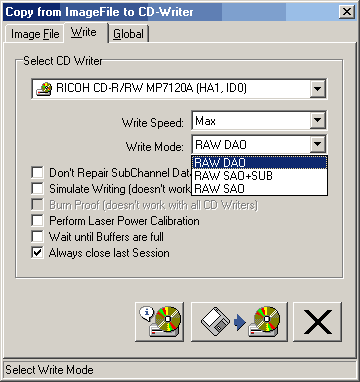Cancel the dialog with the X button
The height and width of the screenshot is (382, 360).
[317, 322]
